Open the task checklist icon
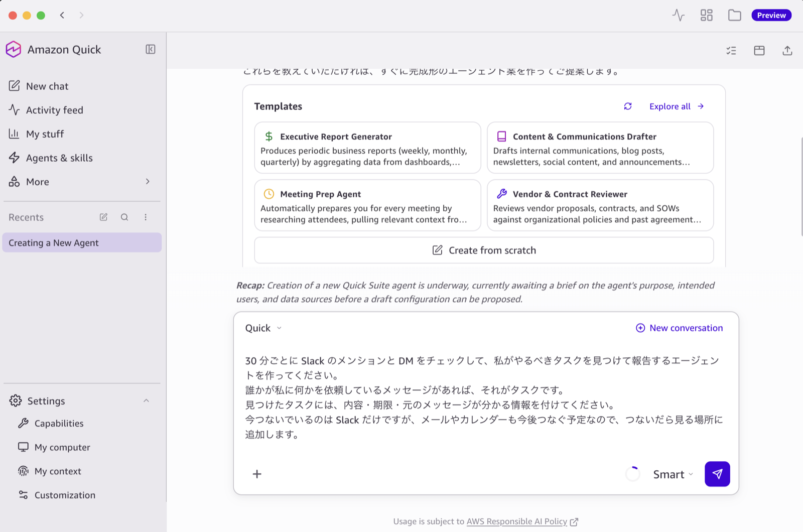 (x=731, y=50)
